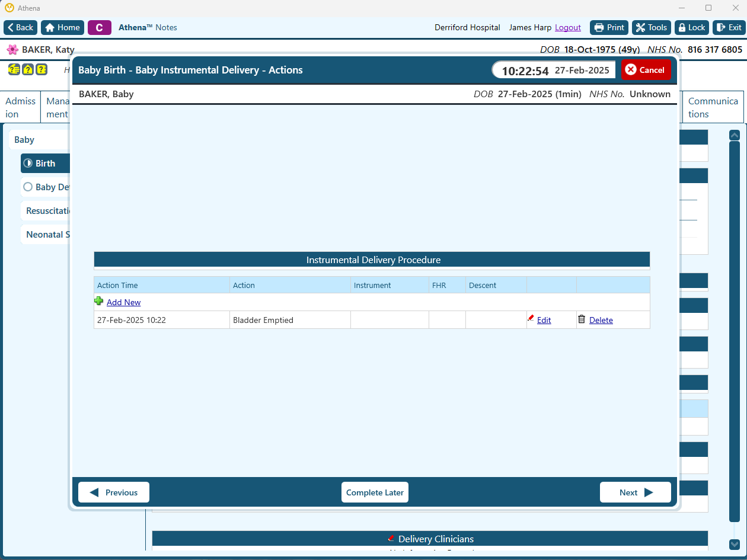The width and height of the screenshot is (747, 560).
Task: Open the Tools menu
Action: 651,27
